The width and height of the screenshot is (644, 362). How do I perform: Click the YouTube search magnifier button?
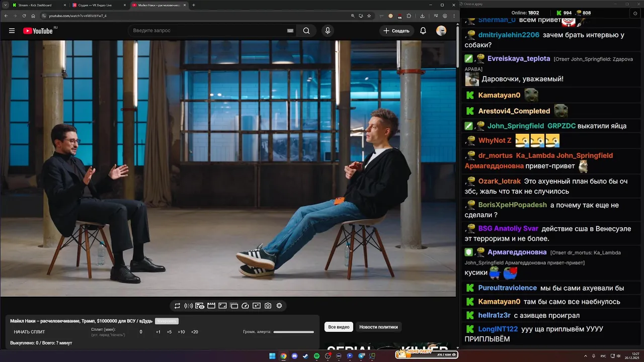[x=306, y=31]
